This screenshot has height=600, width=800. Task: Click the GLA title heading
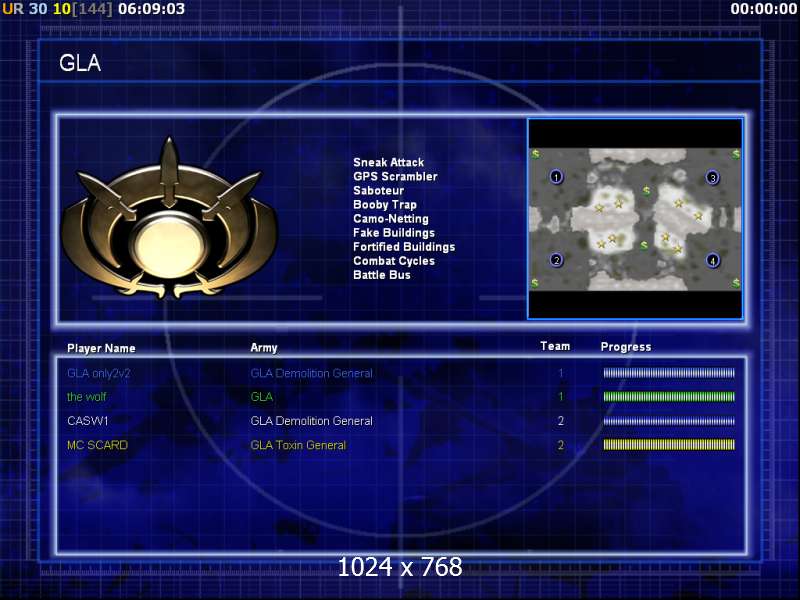[80, 63]
